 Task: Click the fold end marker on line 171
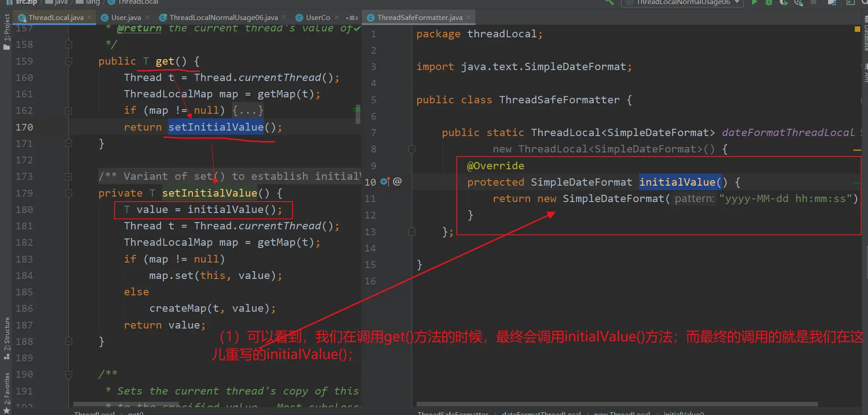point(68,143)
